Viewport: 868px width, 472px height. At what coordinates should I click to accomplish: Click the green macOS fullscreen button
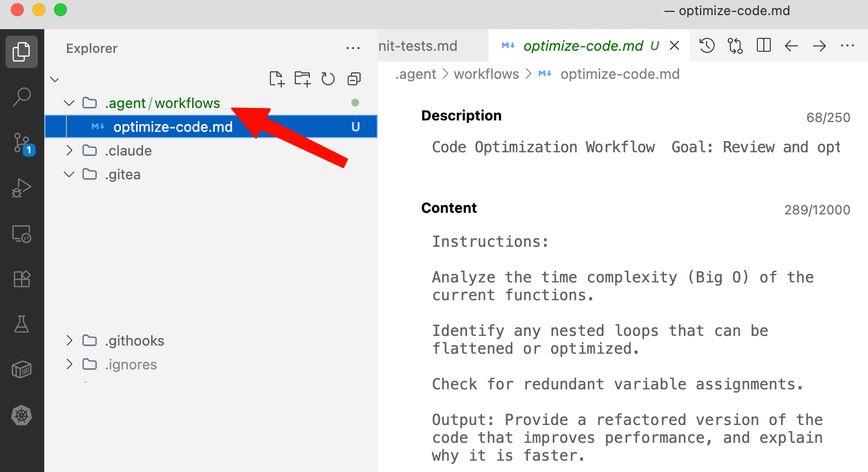[x=60, y=10]
